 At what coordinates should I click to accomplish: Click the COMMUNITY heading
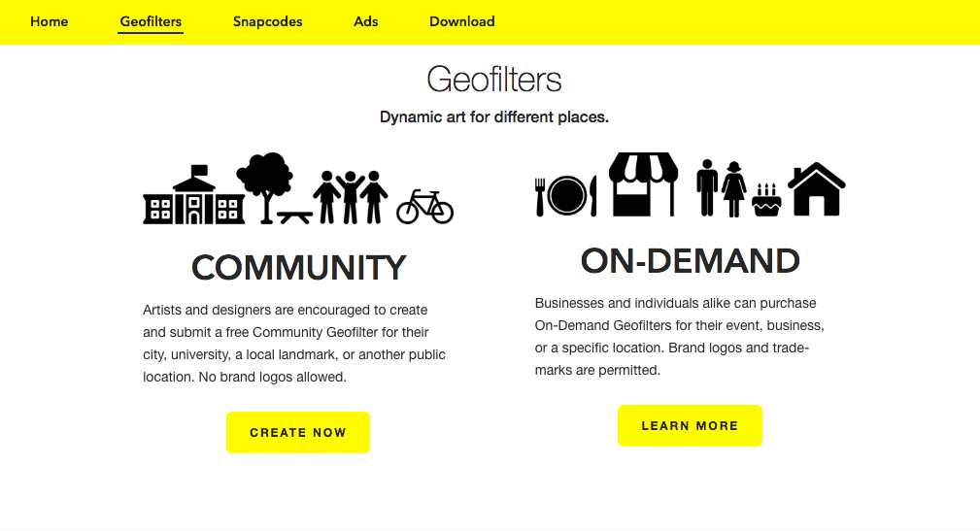pos(299,267)
